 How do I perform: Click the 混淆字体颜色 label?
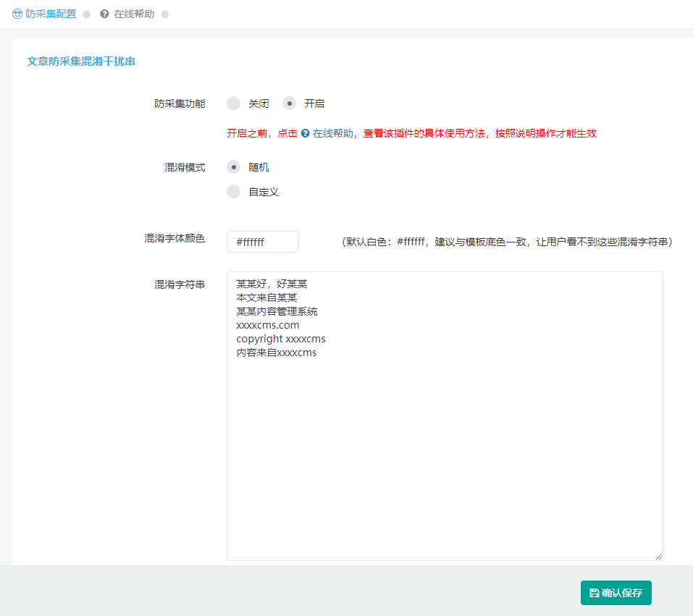coord(175,239)
